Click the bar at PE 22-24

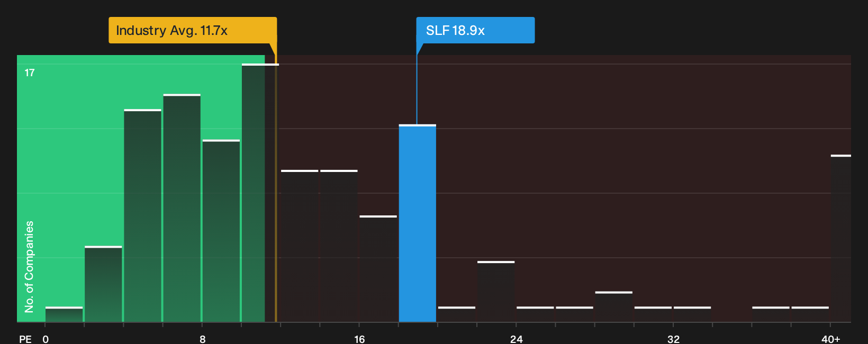[496, 292]
